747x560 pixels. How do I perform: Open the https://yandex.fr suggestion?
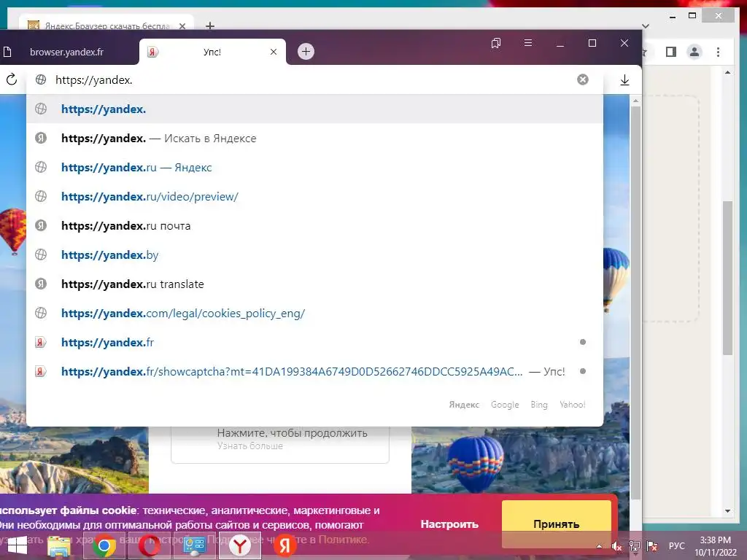coord(314,342)
